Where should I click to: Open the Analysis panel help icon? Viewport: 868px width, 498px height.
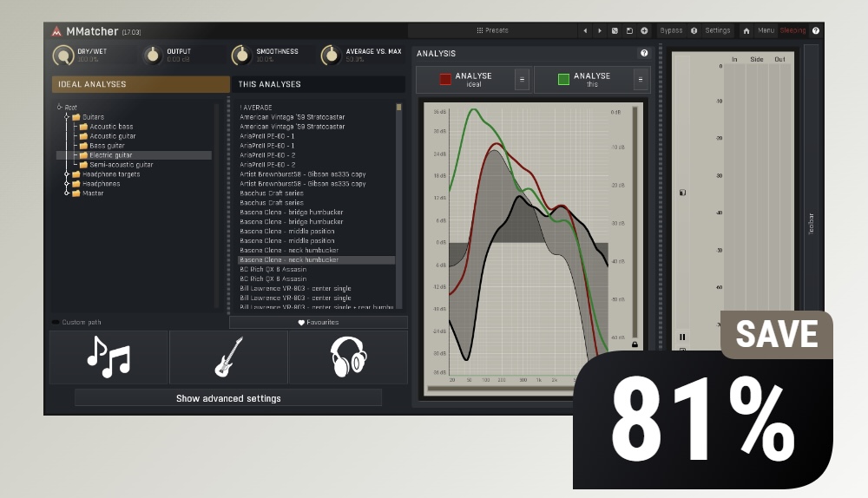[x=644, y=53]
